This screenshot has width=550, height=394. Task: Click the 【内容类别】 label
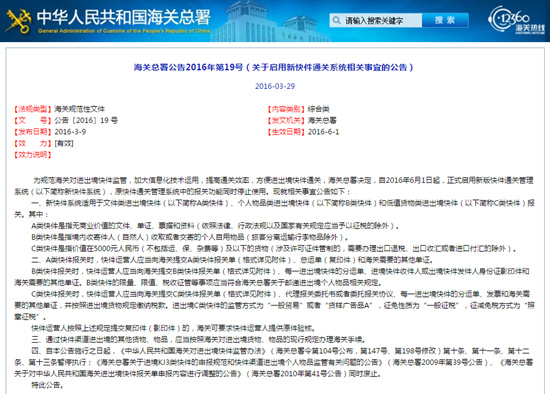[286, 109]
